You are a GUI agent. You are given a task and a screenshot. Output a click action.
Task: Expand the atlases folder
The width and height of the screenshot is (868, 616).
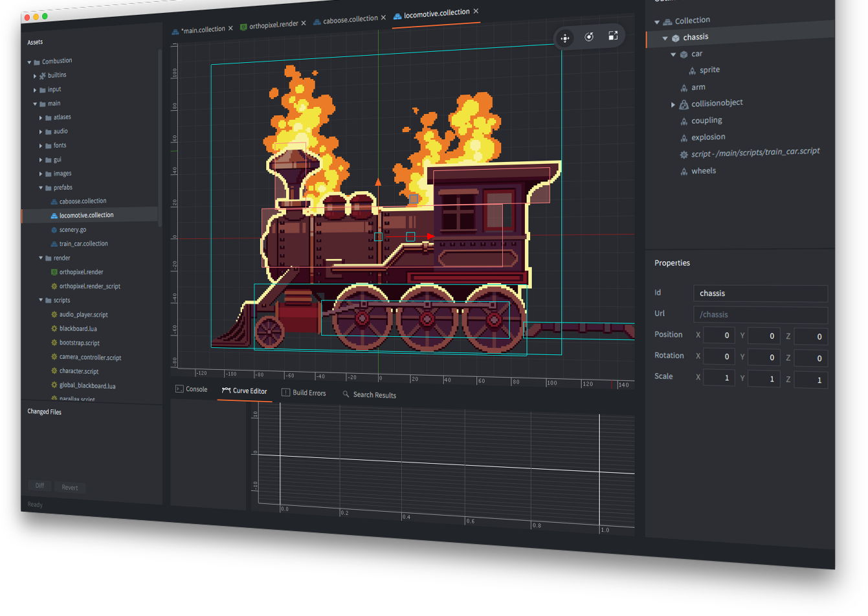click(41, 118)
